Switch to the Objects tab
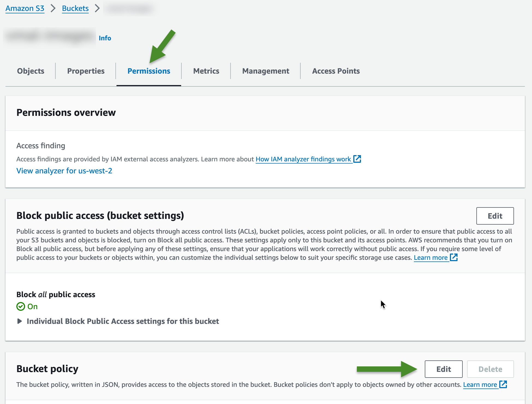The image size is (532, 404). click(30, 71)
